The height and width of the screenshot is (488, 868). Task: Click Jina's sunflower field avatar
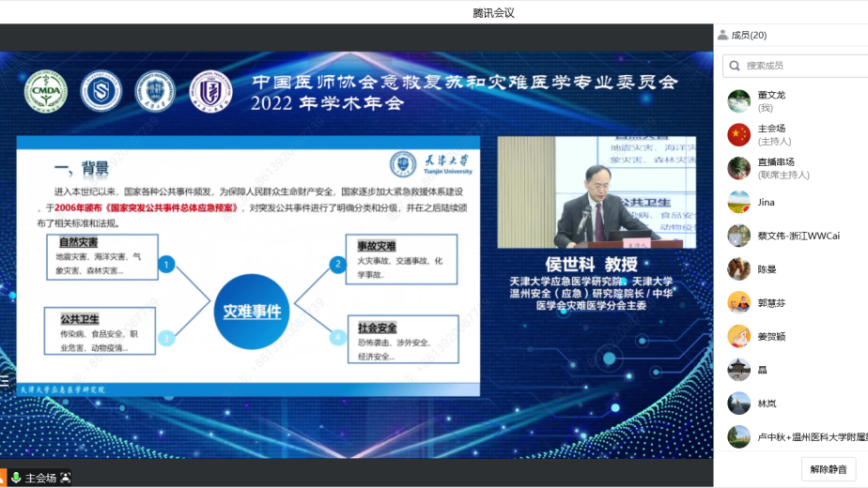pyautogui.click(x=738, y=202)
